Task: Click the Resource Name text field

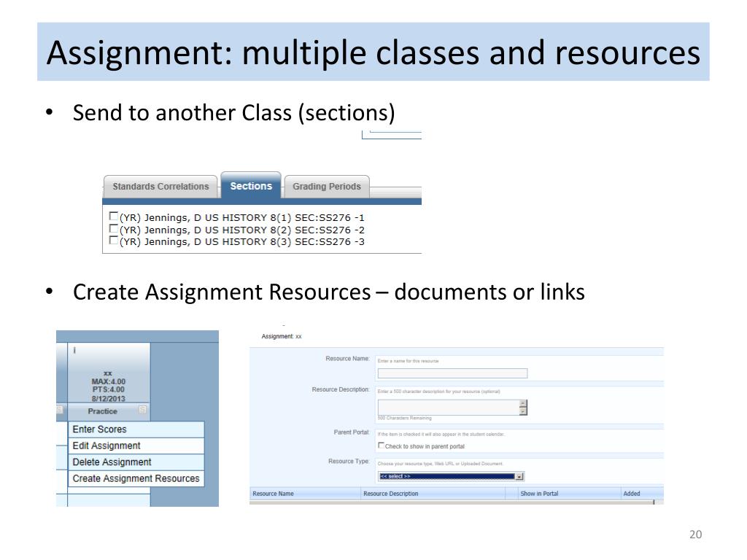Action: point(452,374)
